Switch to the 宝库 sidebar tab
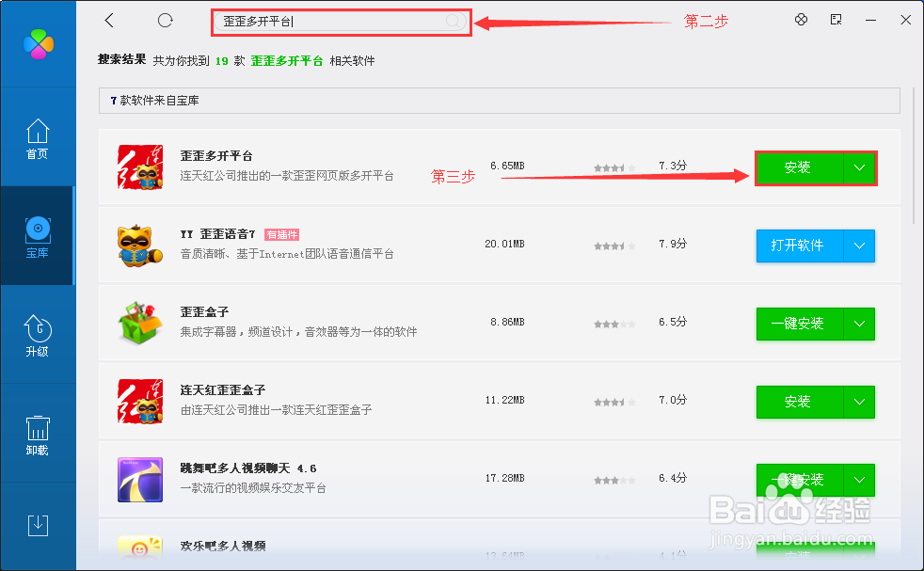This screenshot has height=571, width=924. (38, 237)
